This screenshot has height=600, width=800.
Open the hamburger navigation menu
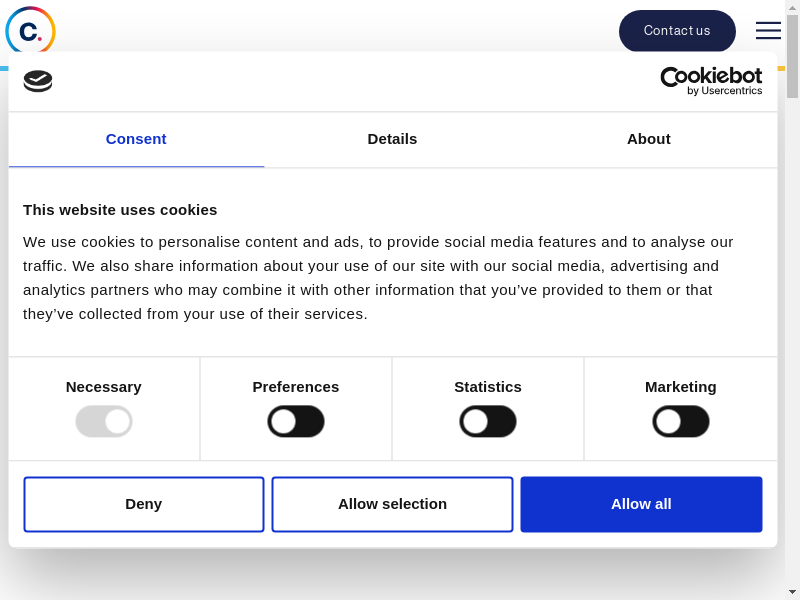[x=768, y=31]
